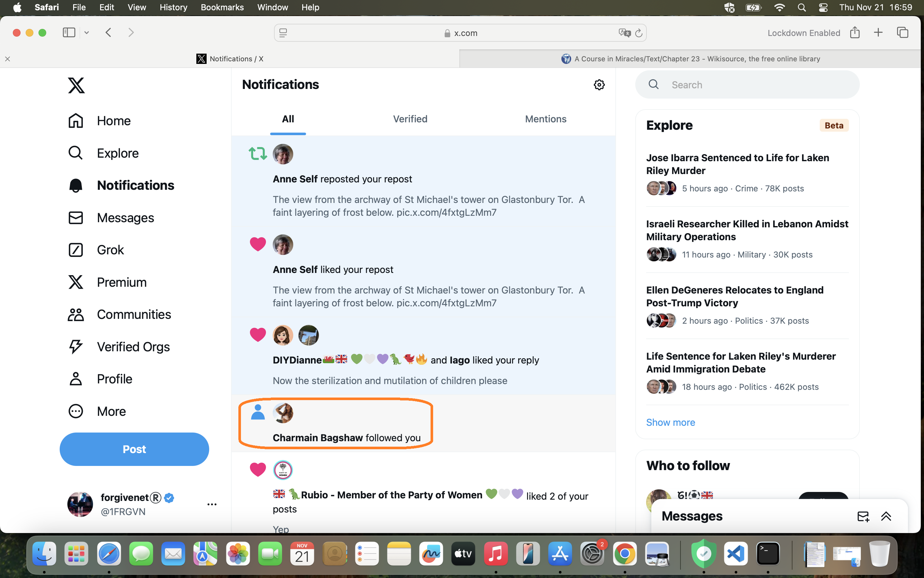Open notification settings gear
Viewport: 924px width, 578px height.
pyautogui.click(x=599, y=85)
